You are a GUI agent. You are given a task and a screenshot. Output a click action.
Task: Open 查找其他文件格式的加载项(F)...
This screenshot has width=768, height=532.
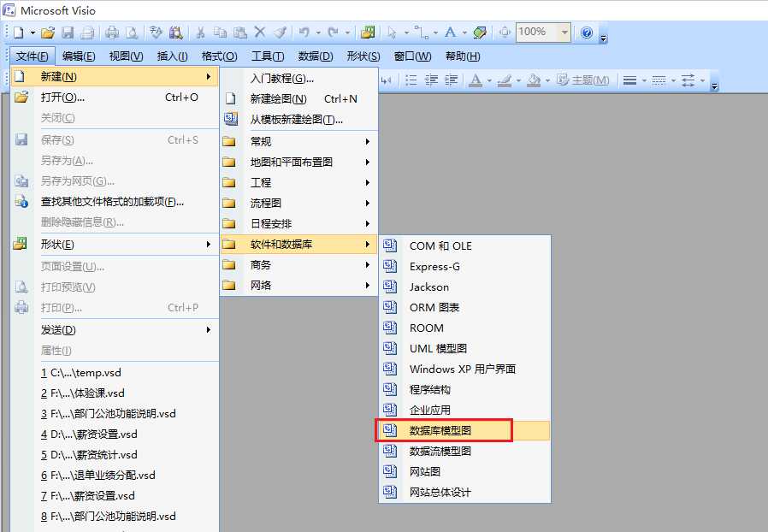[115, 202]
